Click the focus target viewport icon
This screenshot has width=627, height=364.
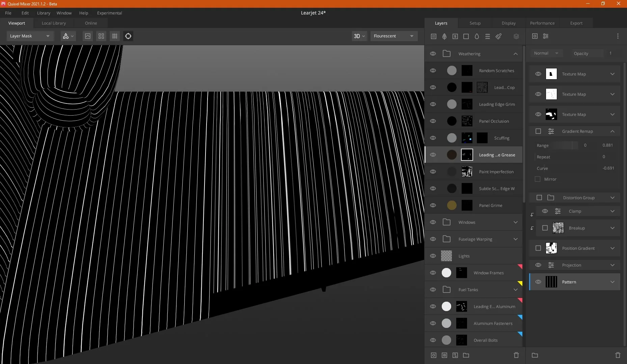128,36
